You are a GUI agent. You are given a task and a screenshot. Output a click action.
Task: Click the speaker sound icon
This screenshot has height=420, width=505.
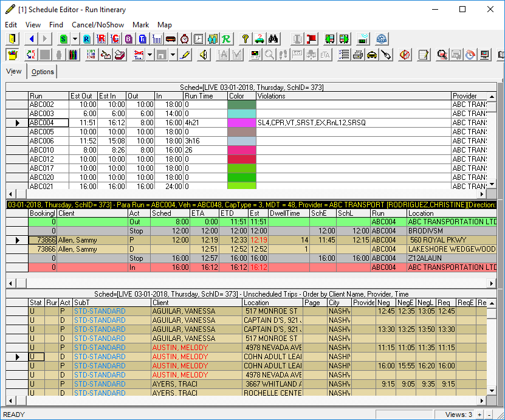tap(203, 54)
